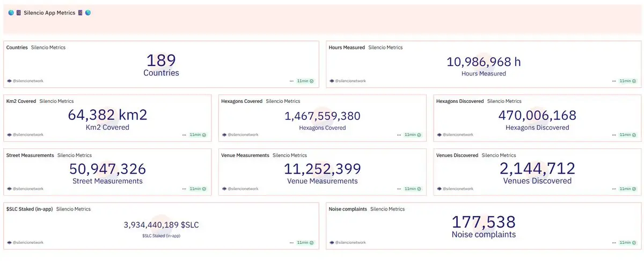The width and height of the screenshot is (644, 261).
Task: Open three-dot menu on Countries card
Action: pyautogui.click(x=291, y=81)
